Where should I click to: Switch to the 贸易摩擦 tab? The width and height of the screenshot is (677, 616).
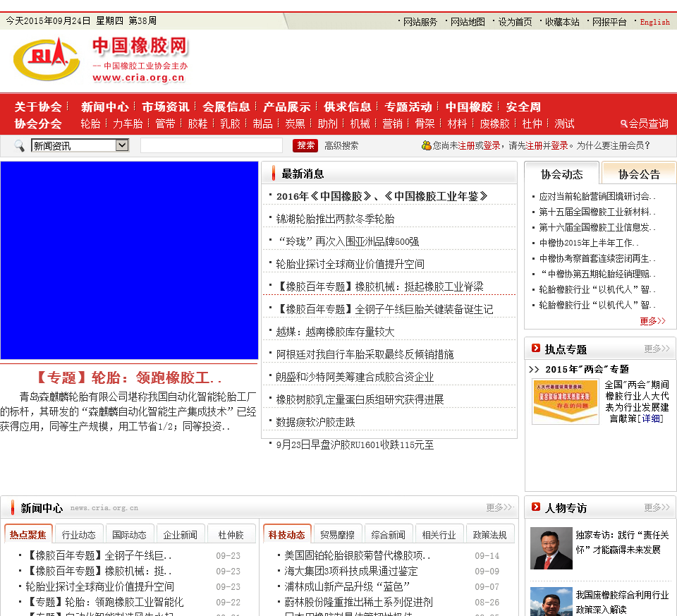tap(337, 534)
